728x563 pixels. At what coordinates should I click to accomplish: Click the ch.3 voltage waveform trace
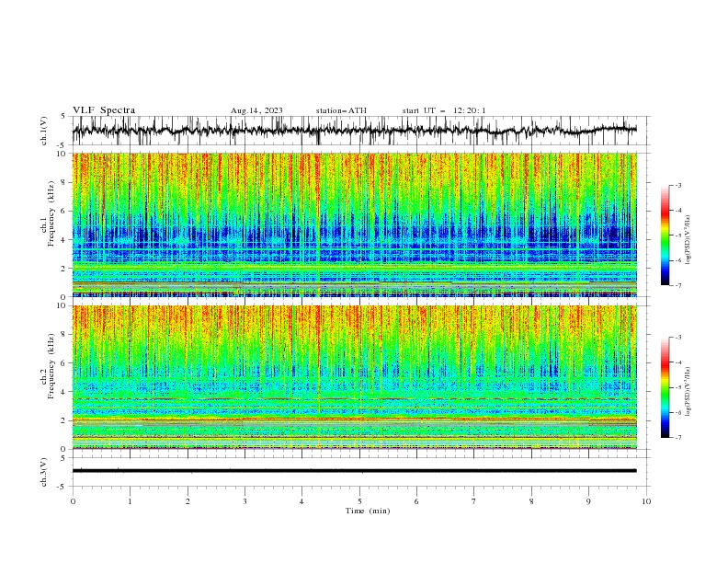point(354,471)
